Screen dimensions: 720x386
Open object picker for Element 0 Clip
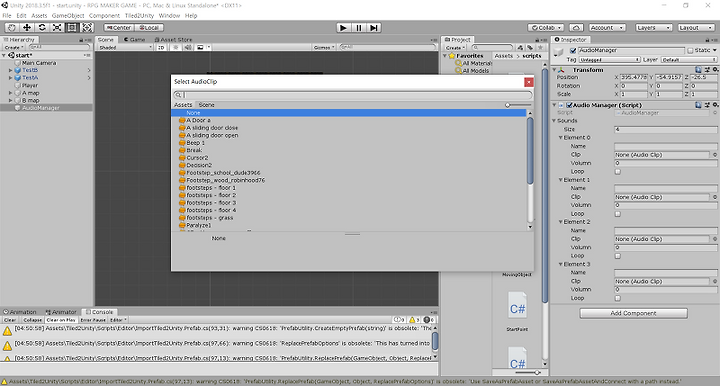coord(715,155)
